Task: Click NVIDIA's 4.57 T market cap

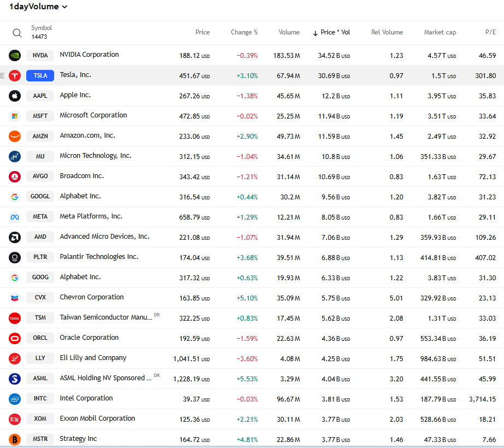Action: [x=442, y=56]
